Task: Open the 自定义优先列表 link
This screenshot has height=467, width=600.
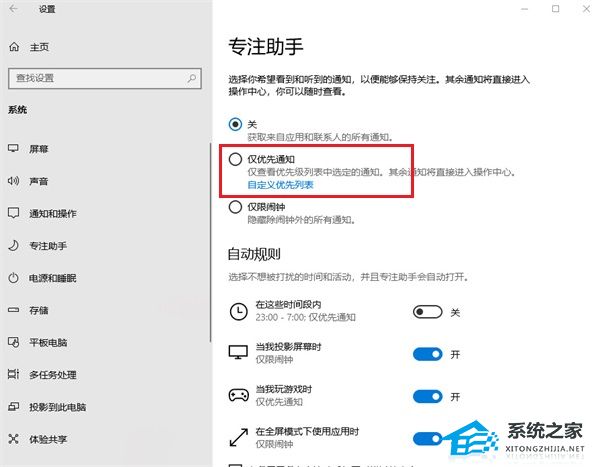Action: (280, 185)
